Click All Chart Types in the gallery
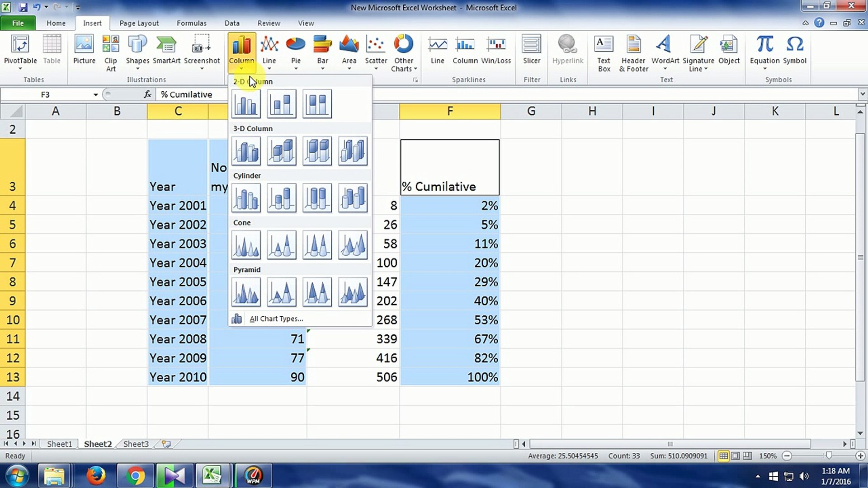This screenshot has height=488, width=868. pyautogui.click(x=276, y=319)
